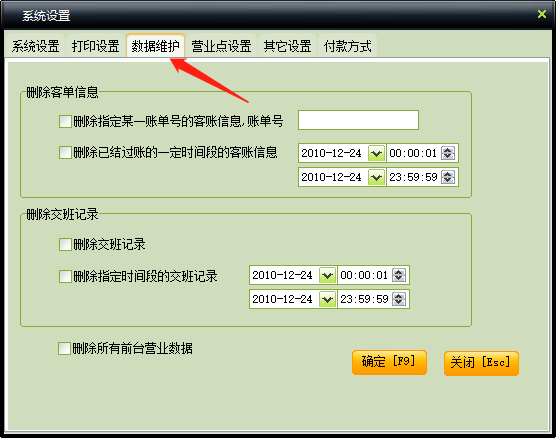The image size is (556, 438).
Task: Close the 系统设置 dialog with the X icon
Action: (x=542, y=14)
